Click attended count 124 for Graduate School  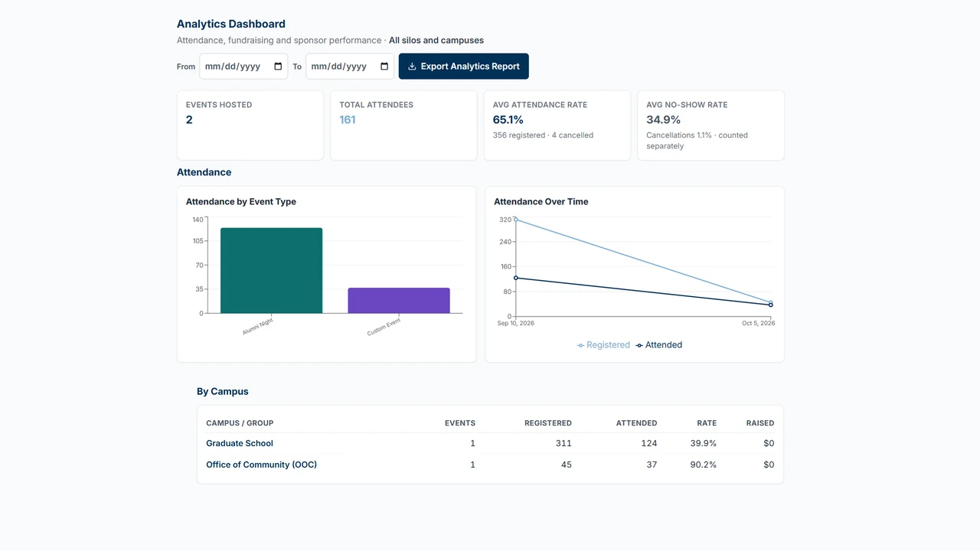tap(649, 443)
